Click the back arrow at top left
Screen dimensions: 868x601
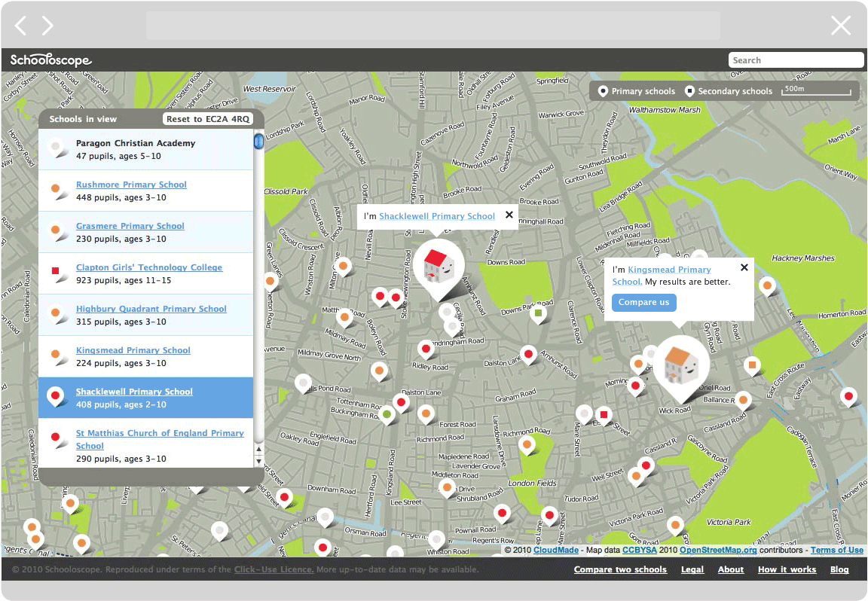(21, 26)
